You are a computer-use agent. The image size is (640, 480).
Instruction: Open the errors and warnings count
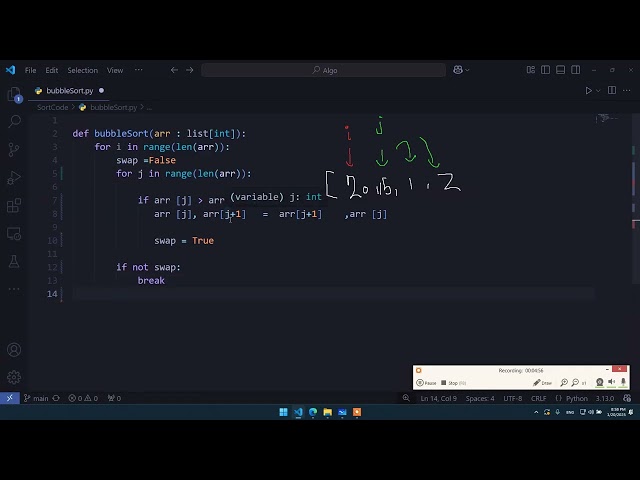[83, 398]
